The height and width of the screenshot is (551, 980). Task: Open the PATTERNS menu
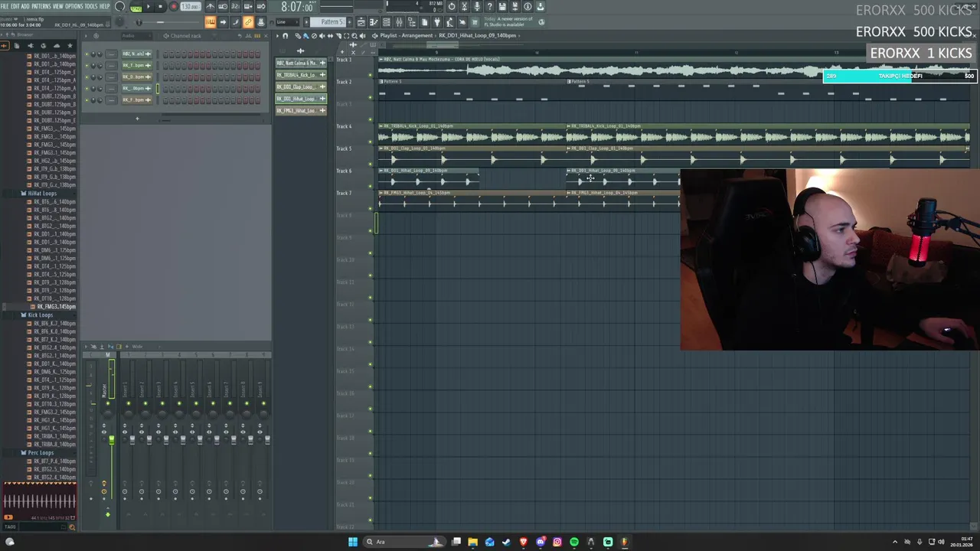click(x=41, y=7)
